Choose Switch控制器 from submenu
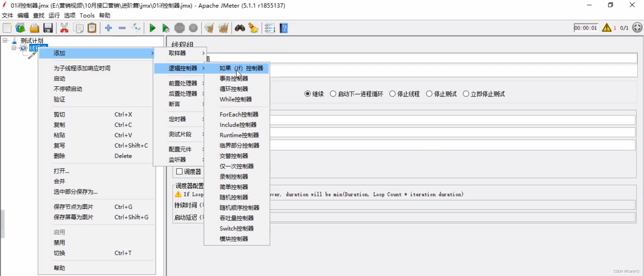The height and width of the screenshot is (276, 644). coord(237,229)
